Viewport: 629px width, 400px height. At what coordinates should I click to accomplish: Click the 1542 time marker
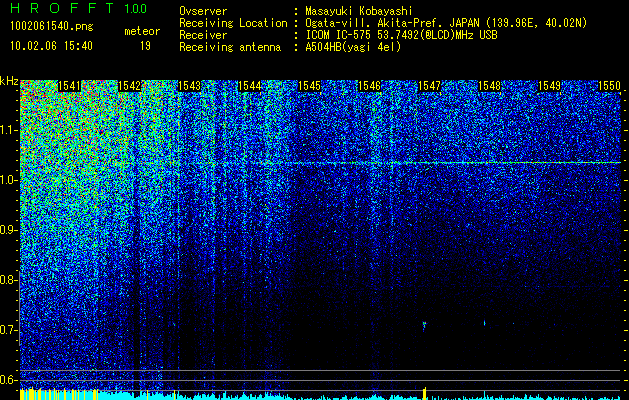coord(129,86)
